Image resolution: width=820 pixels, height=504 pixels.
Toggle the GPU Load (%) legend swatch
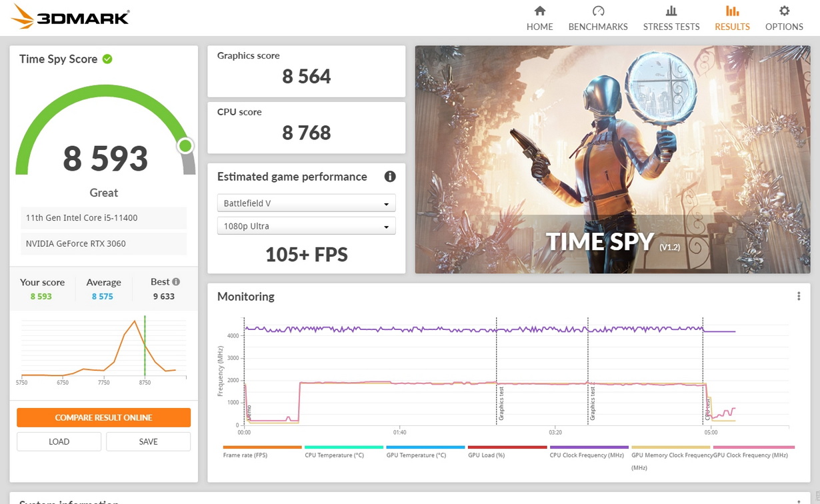point(507,447)
